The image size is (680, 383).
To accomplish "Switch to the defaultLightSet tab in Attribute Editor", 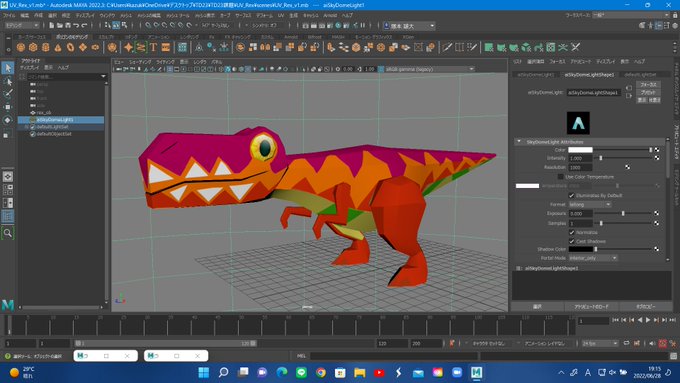I will click(641, 75).
